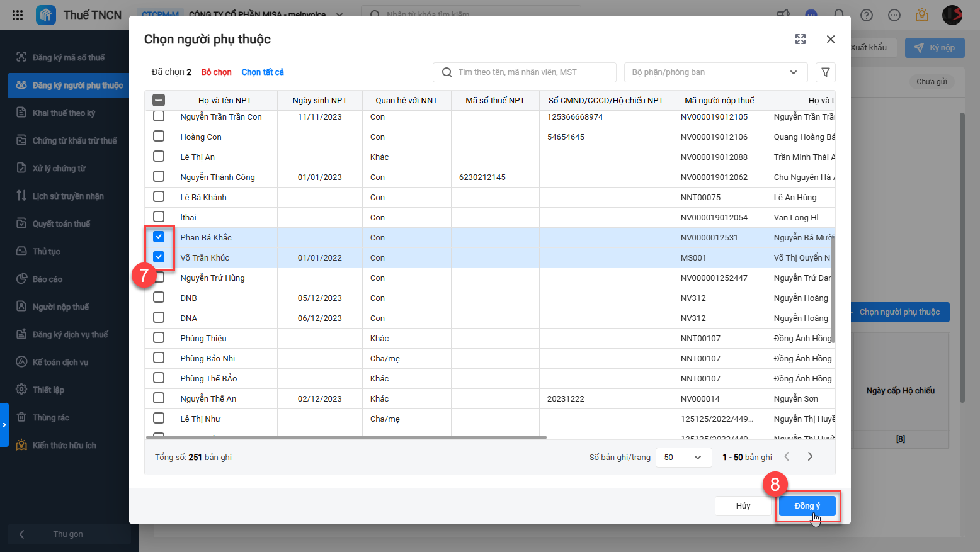980x552 pixels.
Task: Go to next page of records
Action: pos(810,457)
